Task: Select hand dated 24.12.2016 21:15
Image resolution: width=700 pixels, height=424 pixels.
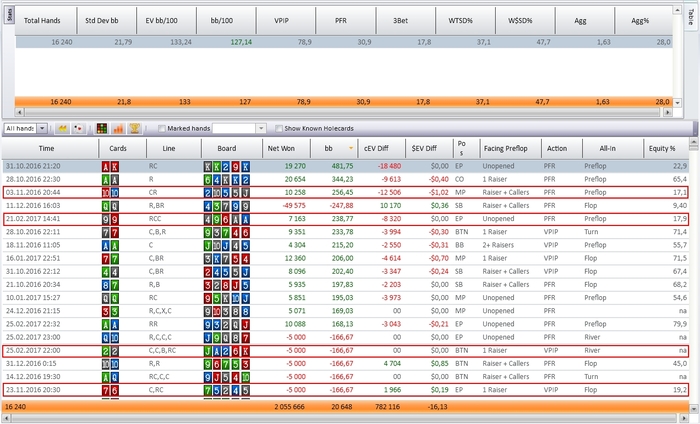Action: tap(346, 311)
